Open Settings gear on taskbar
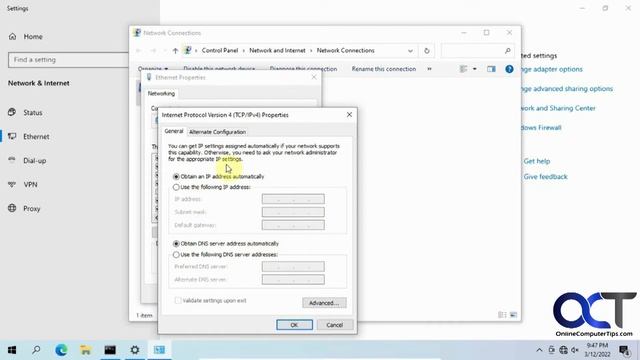 pyautogui.click(x=135, y=350)
